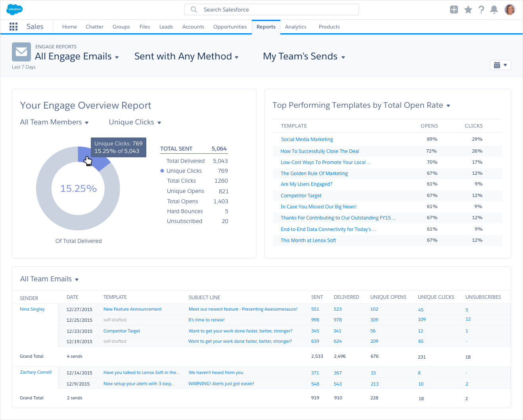Switch to the Analytics tab
The height and width of the screenshot is (420, 523).
(x=296, y=27)
